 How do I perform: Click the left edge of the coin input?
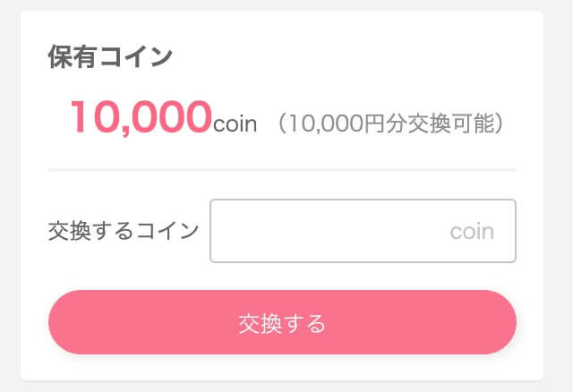tap(218, 231)
